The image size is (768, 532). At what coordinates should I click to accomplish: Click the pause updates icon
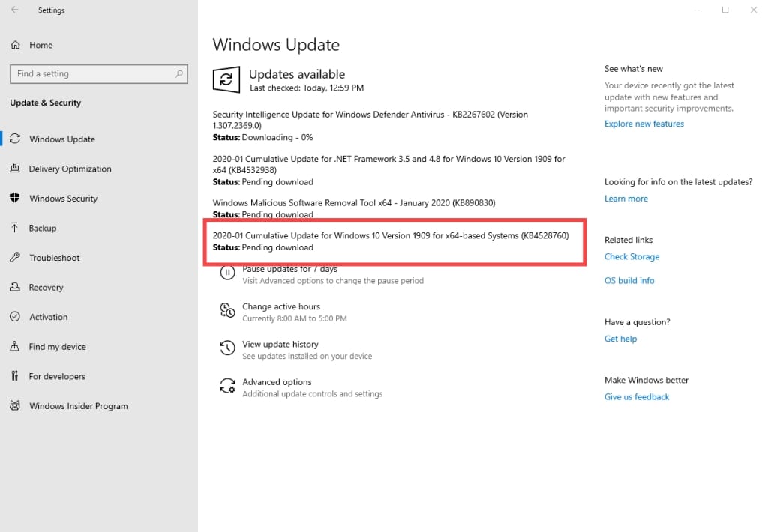point(227,273)
